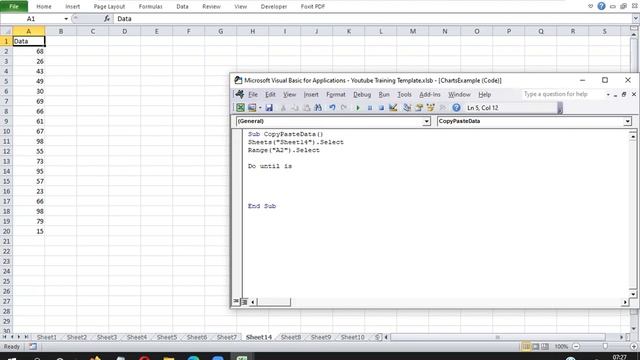Viewport: 640px width, 360px height.
Task: Open the Debug menu in VBA editor
Action: 362,94
